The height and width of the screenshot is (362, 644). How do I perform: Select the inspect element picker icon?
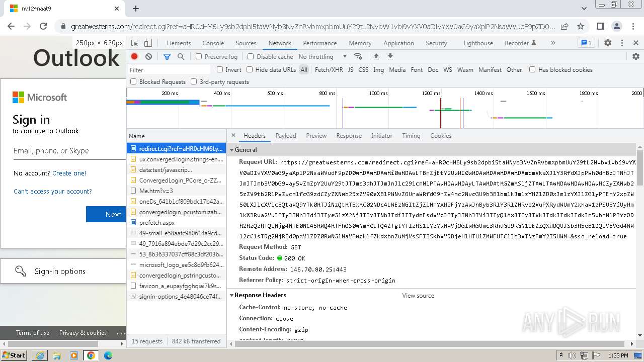134,43
